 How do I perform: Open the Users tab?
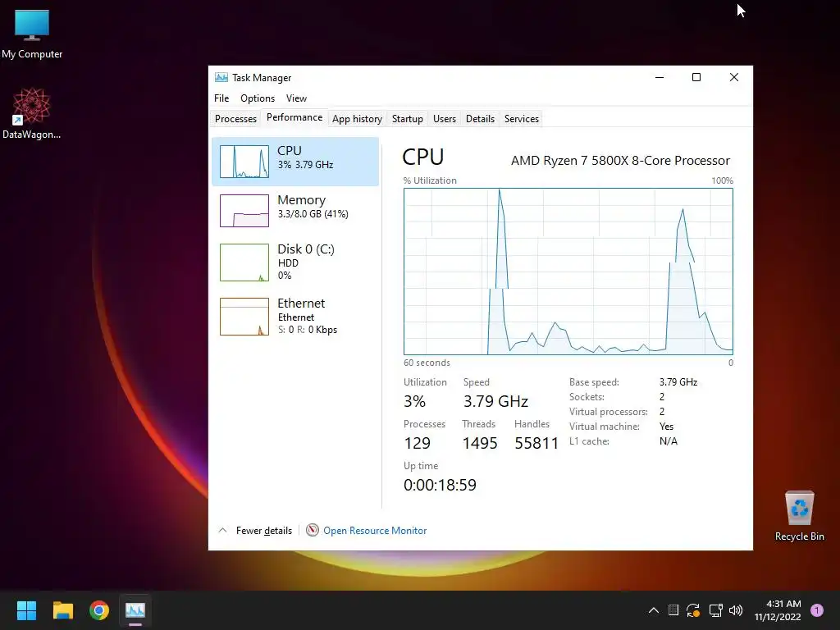pyautogui.click(x=445, y=118)
